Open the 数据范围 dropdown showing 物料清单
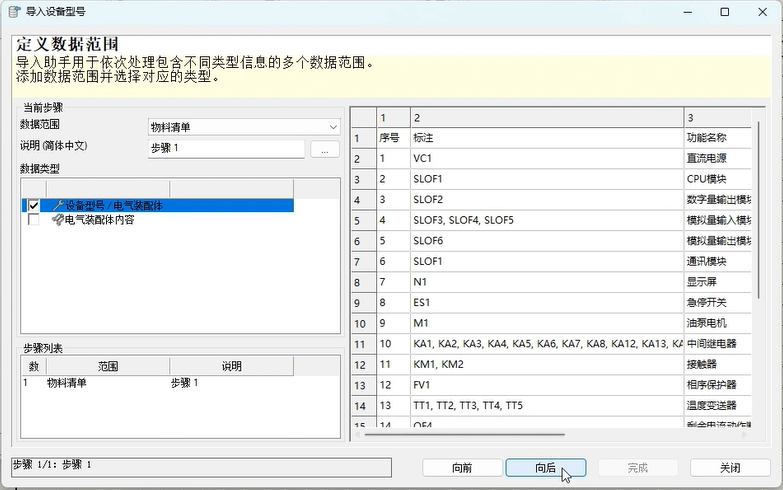The width and height of the screenshot is (783, 490). coord(244,127)
